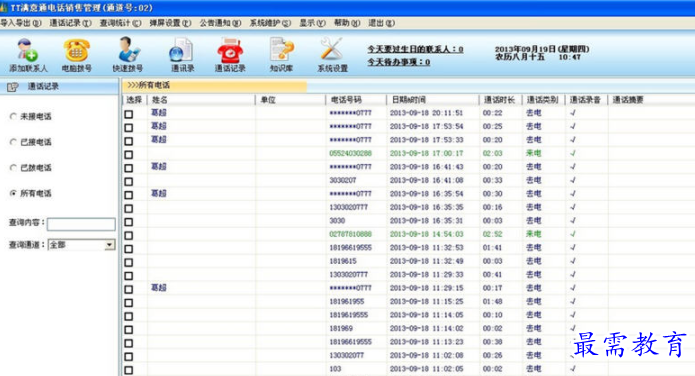Open the 今天待办事项 link
The height and width of the screenshot is (376, 695).
398,62
